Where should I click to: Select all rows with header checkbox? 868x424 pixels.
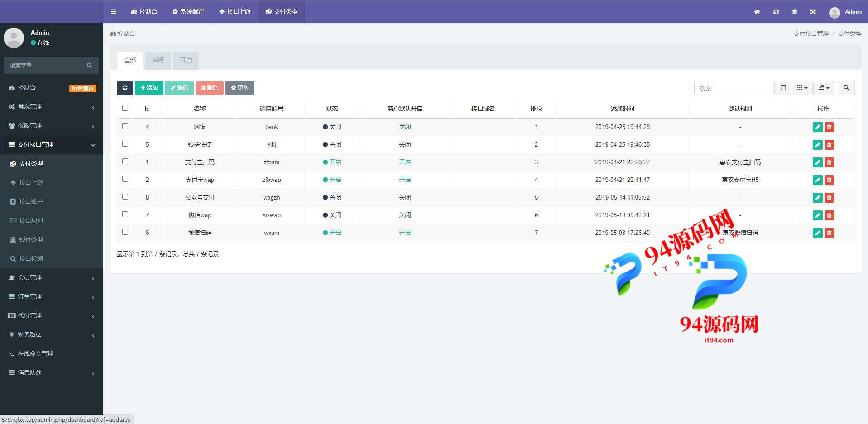point(125,108)
